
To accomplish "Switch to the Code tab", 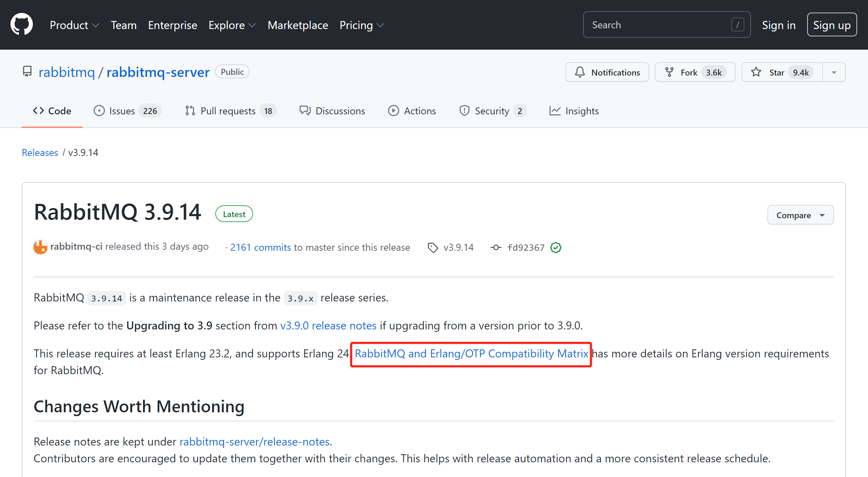I will (x=52, y=111).
